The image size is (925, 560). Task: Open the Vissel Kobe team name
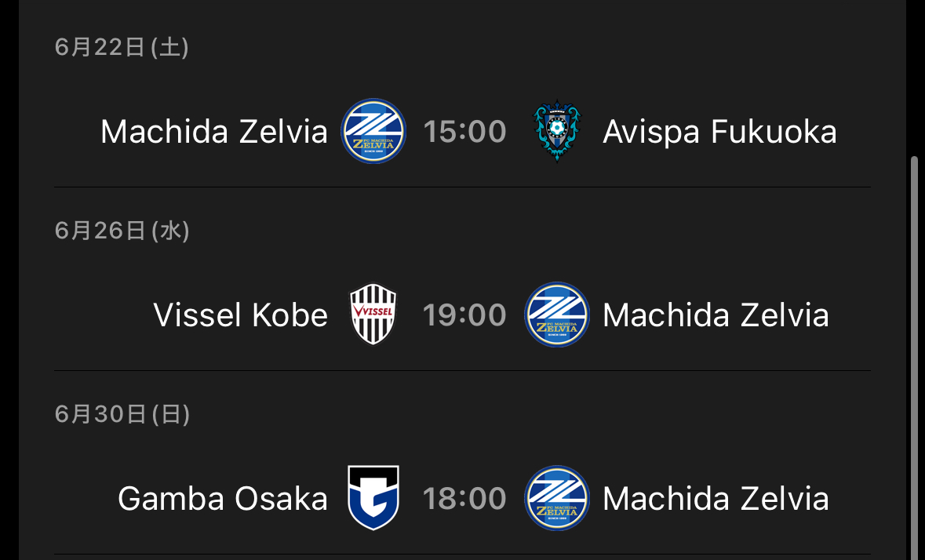point(241,315)
